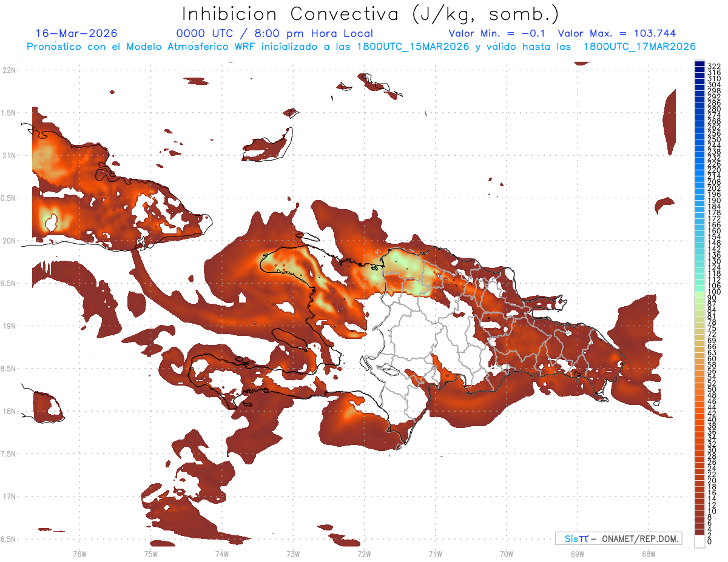Click the "7.5N" latitude tick label

[x=9, y=453]
